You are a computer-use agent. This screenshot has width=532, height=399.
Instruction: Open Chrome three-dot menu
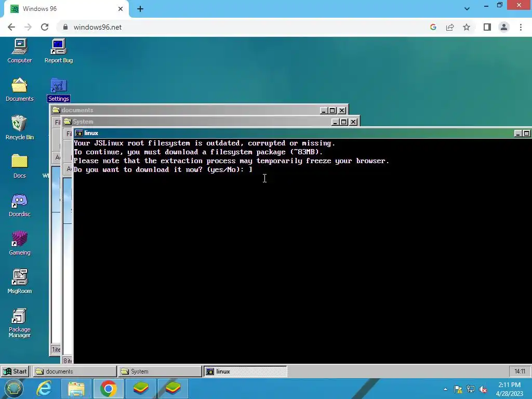pos(521,27)
